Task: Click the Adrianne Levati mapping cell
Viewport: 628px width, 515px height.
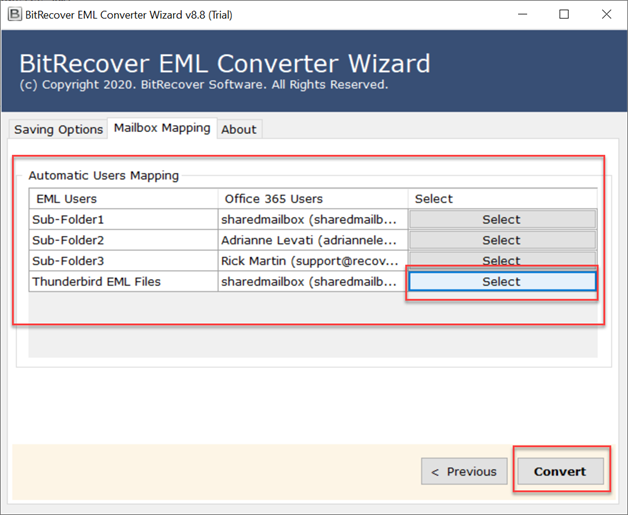Action: [x=313, y=240]
